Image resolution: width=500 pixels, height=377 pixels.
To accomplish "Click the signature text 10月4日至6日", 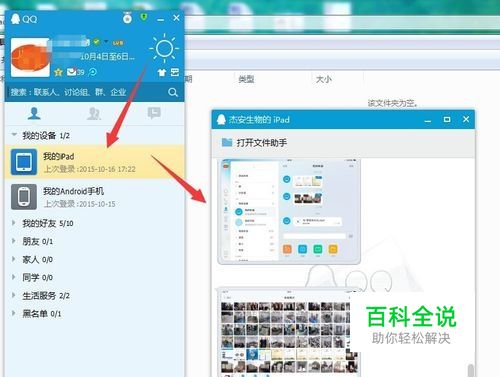I will [x=107, y=56].
